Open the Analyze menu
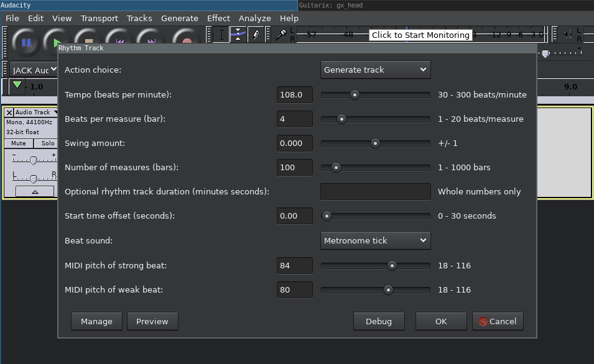Viewport: 594px width, 364px height. click(x=254, y=18)
